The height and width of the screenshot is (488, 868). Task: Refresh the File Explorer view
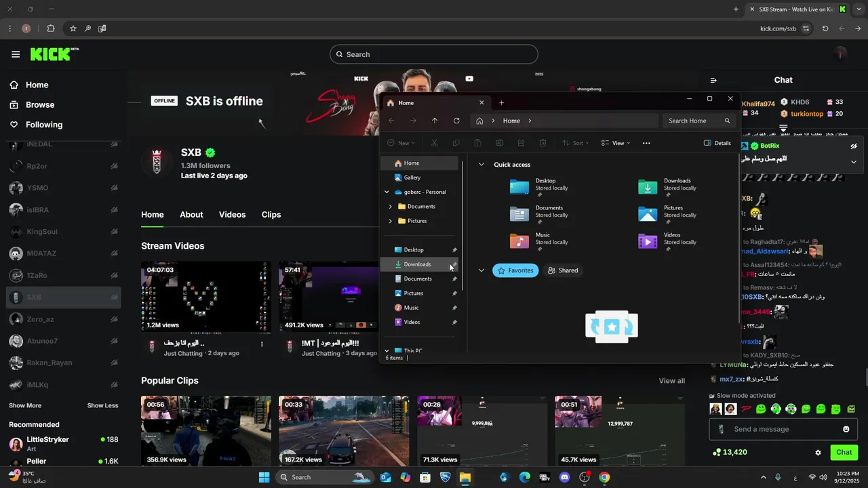tap(456, 121)
